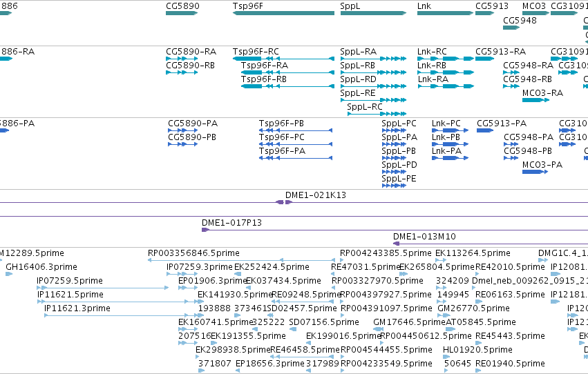Click the Tsp96F gene bar

[283, 13]
